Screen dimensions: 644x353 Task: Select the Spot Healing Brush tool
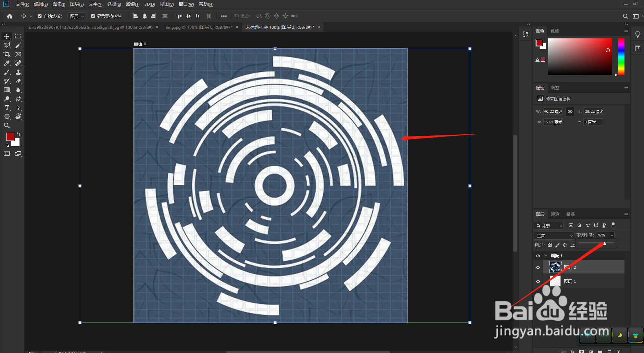coord(18,63)
